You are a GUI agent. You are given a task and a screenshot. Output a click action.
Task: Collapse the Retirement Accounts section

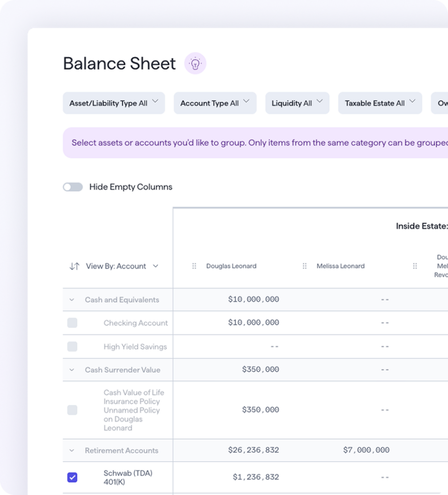(x=72, y=451)
